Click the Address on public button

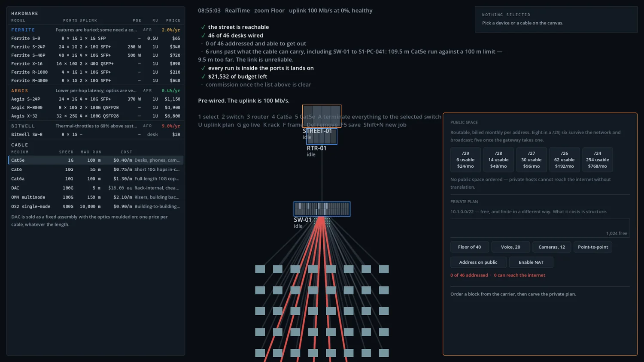coord(478,262)
